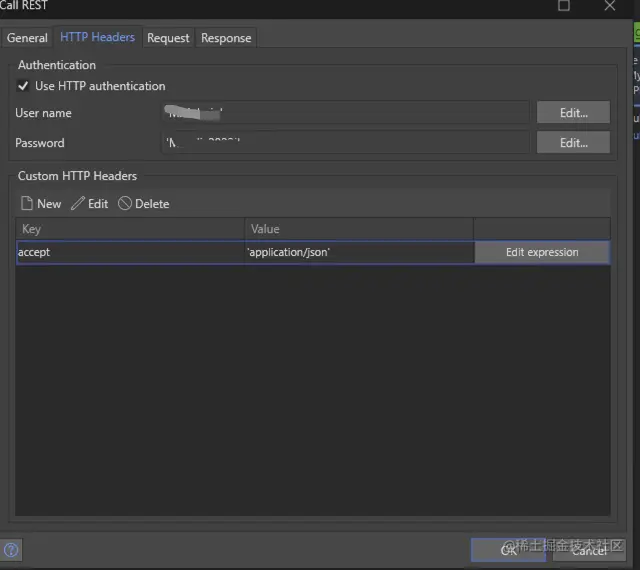The height and width of the screenshot is (570, 640).
Task: Select the accept key cell
Action: 130,252
